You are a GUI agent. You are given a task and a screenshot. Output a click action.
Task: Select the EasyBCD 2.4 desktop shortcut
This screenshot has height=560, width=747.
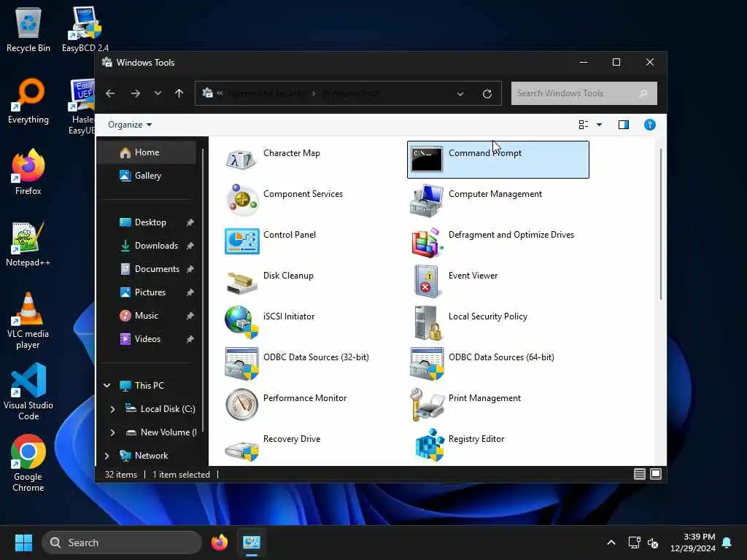point(85,29)
